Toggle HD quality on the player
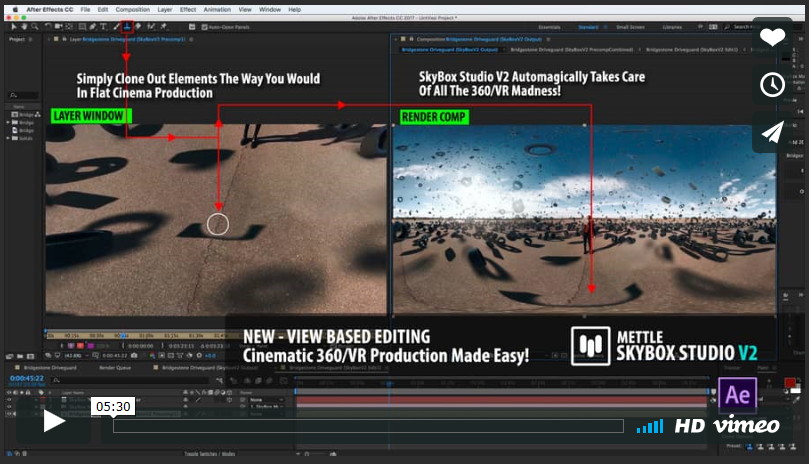Image resolution: width=809 pixels, height=464 pixels. (x=690, y=426)
